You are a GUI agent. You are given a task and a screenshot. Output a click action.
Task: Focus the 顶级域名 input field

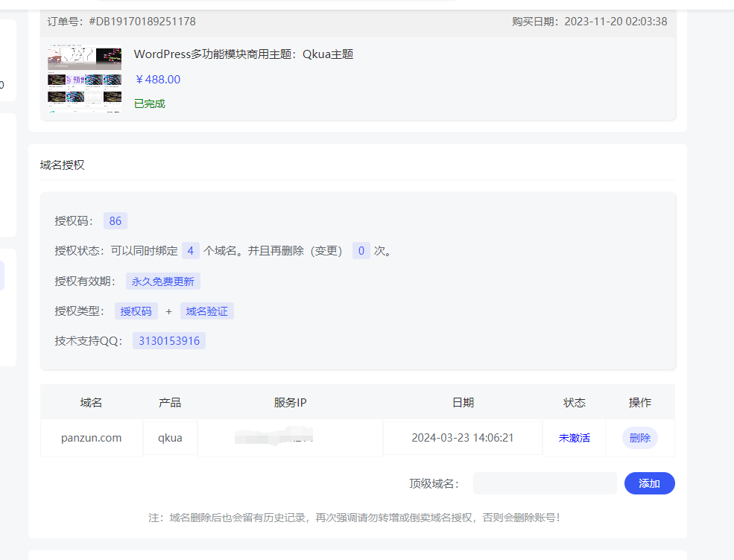tap(544, 483)
